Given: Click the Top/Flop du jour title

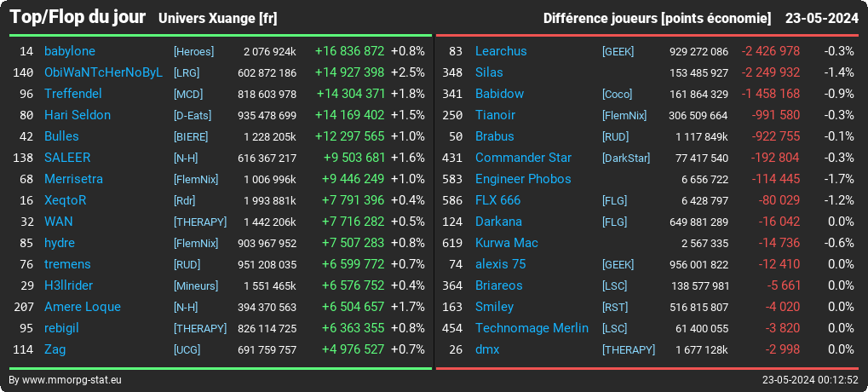Looking at the screenshot, I should tap(78, 17).
